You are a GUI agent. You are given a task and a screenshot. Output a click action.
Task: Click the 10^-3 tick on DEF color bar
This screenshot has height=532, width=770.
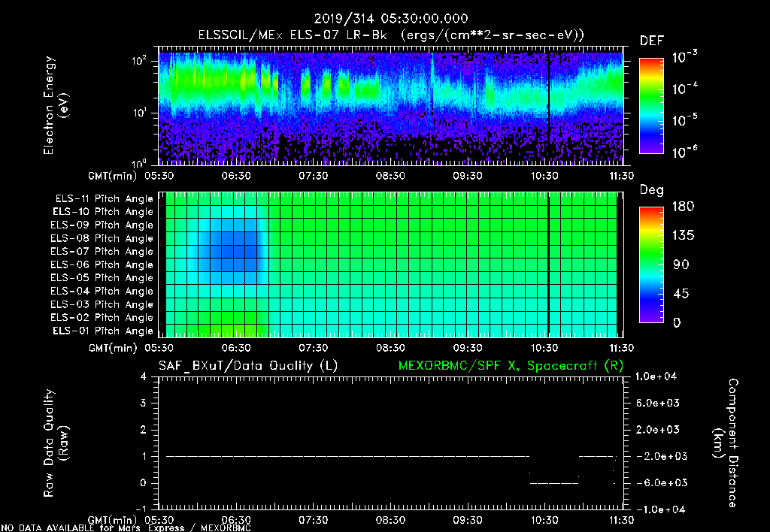click(684, 57)
